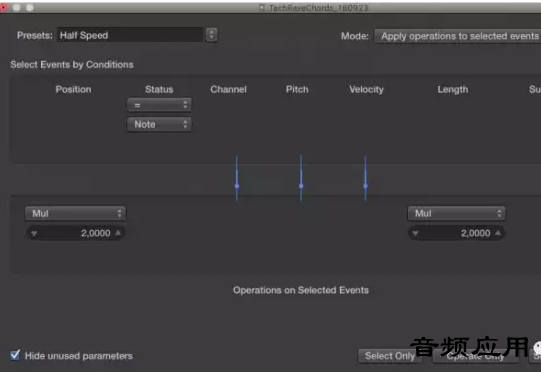Click the Operations on Selected Events label
Screen dimensions: 541x372
point(301,290)
